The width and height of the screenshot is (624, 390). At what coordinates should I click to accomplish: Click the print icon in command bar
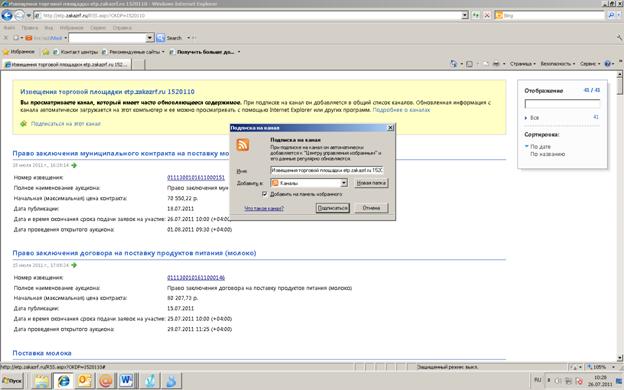(x=496, y=64)
